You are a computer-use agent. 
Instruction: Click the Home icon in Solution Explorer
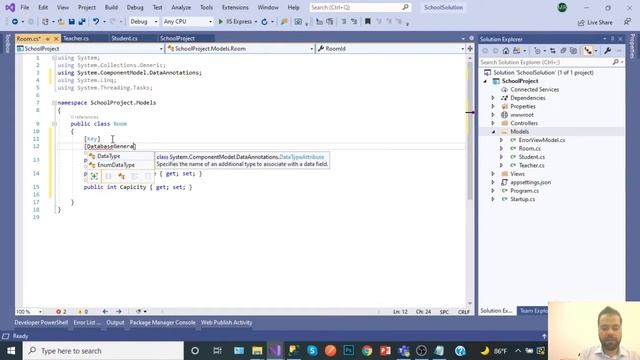506,51
